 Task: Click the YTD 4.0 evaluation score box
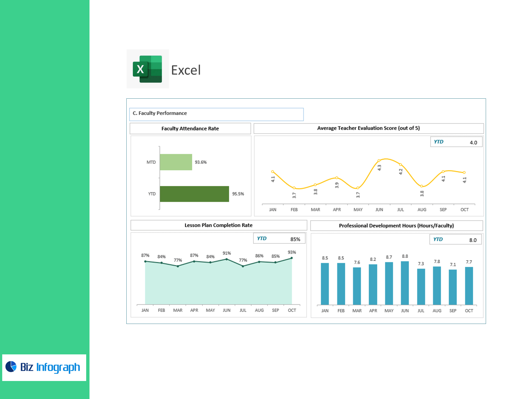pyautogui.click(x=456, y=142)
